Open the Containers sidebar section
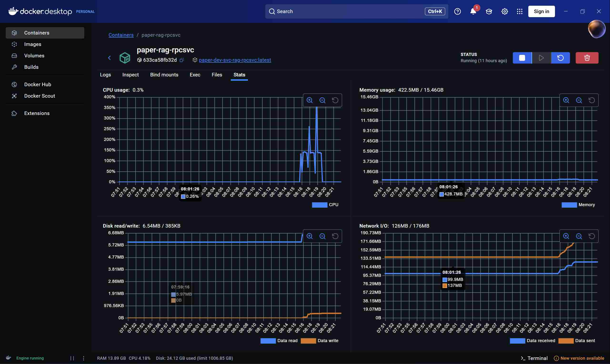This screenshot has width=610, height=364. point(45,33)
